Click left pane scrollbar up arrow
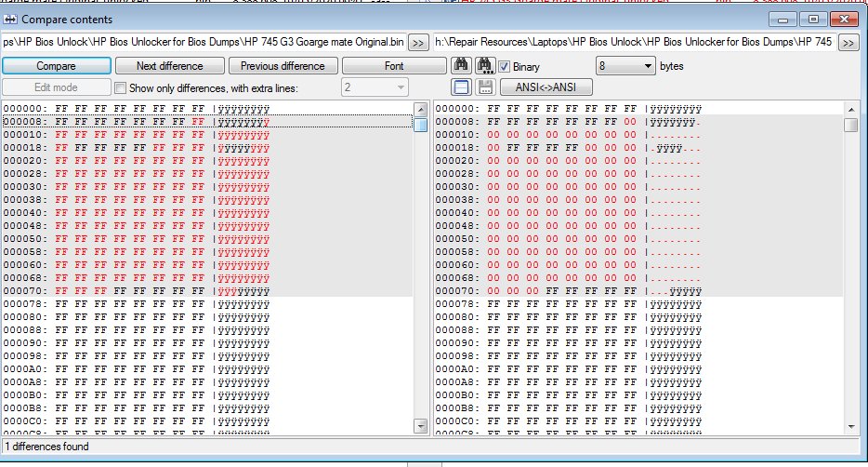This screenshot has height=467, width=868. click(x=421, y=109)
